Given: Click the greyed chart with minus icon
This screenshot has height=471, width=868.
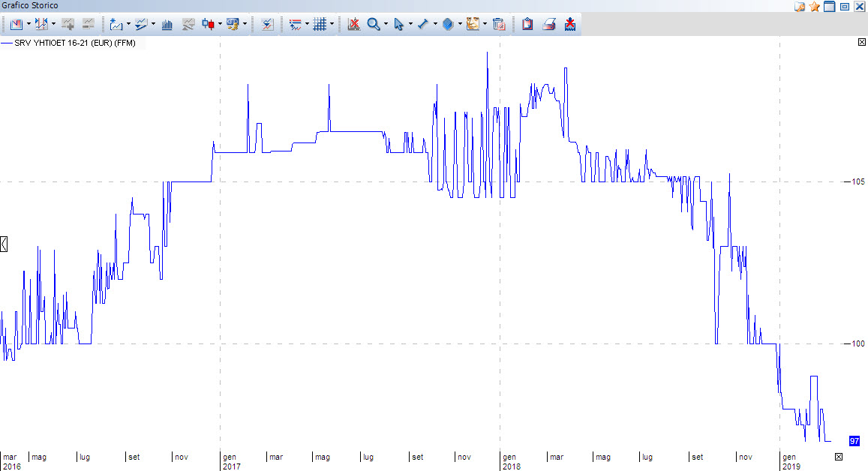Looking at the screenshot, I should 88,24.
